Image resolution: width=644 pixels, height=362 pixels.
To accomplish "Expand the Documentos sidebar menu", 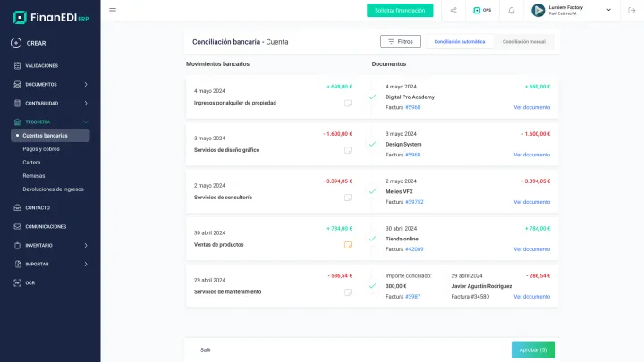I will pyautogui.click(x=85, y=84).
